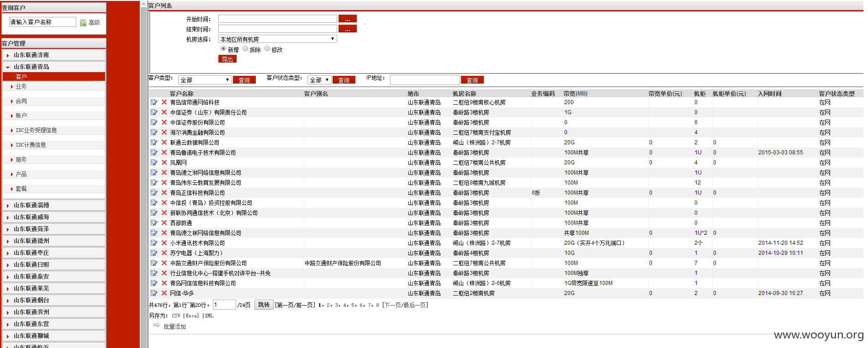Image resolution: width=868 pixels, height=348 pixels.
Task: Click the sidebar vertical scrollbar
Action: click(x=143, y=178)
